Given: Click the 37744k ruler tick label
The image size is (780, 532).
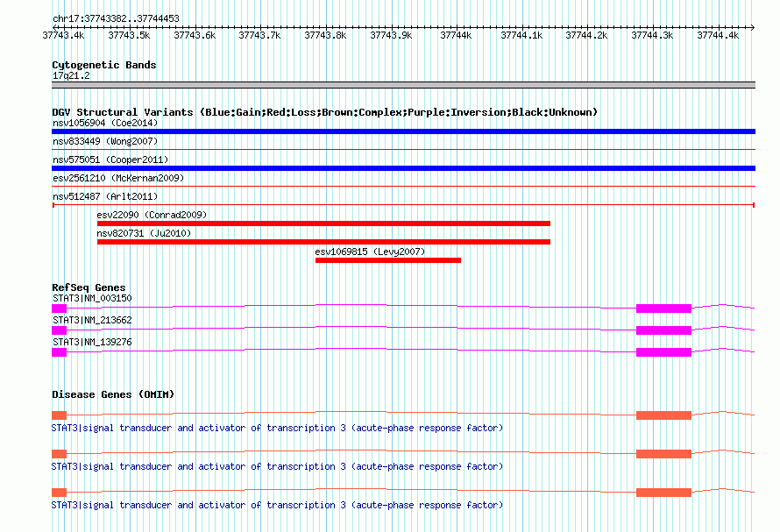Looking at the screenshot, I should [456, 35].
